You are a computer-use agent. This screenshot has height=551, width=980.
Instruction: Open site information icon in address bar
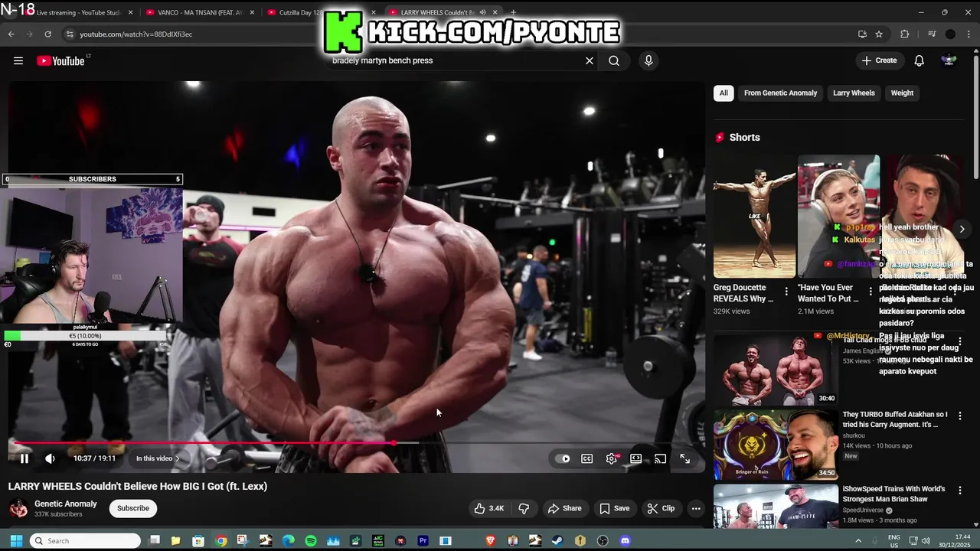pyautogui.click(x=70, y=34)
